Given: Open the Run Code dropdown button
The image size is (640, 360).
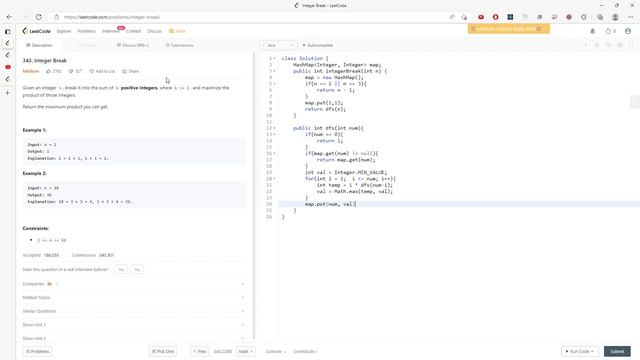Looking at the screenshot, I should (x=580, y=351).
